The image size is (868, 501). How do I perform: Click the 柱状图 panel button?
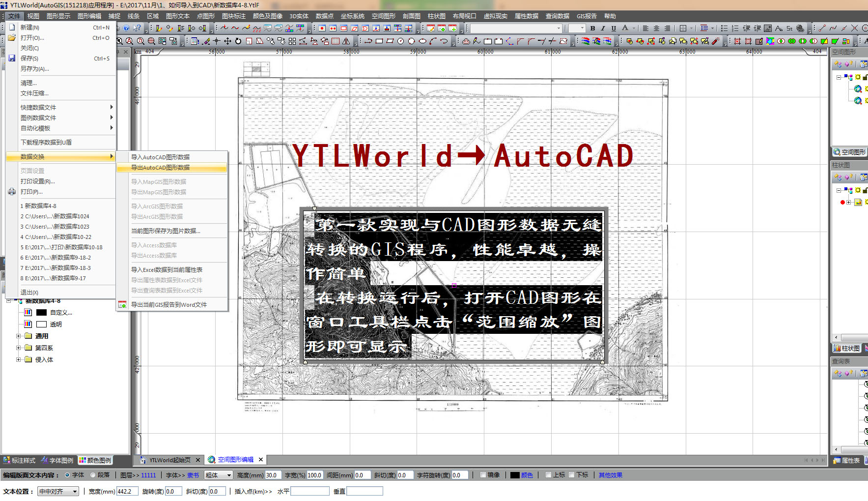point(847,348)
